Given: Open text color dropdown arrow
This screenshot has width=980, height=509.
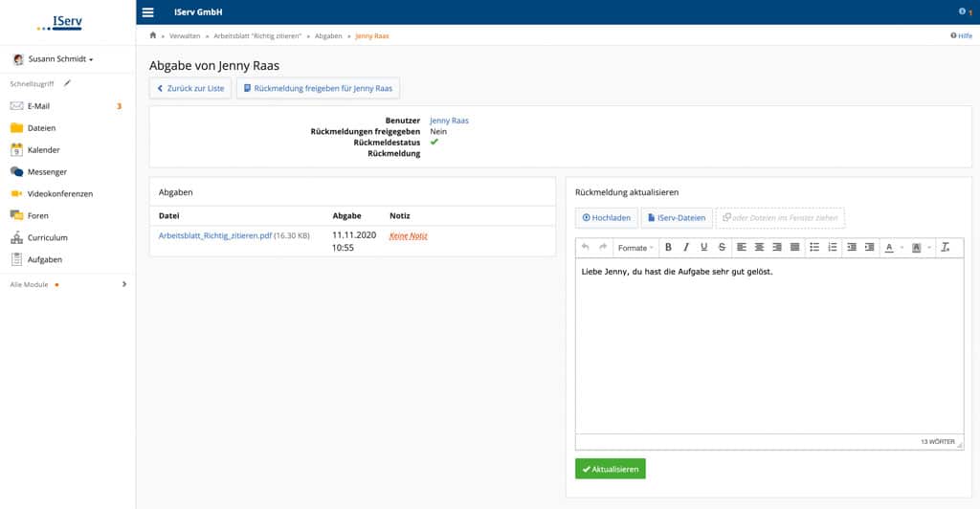Looking at the screenshot, I should 902,248.
